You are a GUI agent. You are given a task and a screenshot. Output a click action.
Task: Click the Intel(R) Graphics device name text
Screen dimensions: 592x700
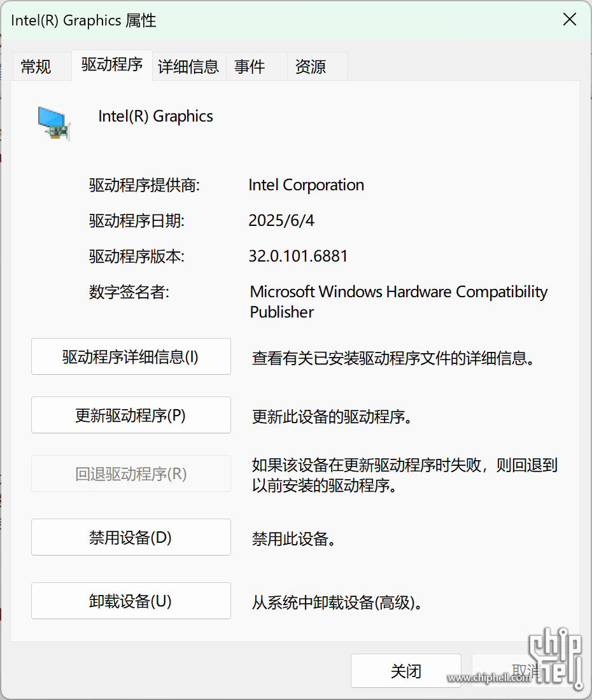click(155, 116)
